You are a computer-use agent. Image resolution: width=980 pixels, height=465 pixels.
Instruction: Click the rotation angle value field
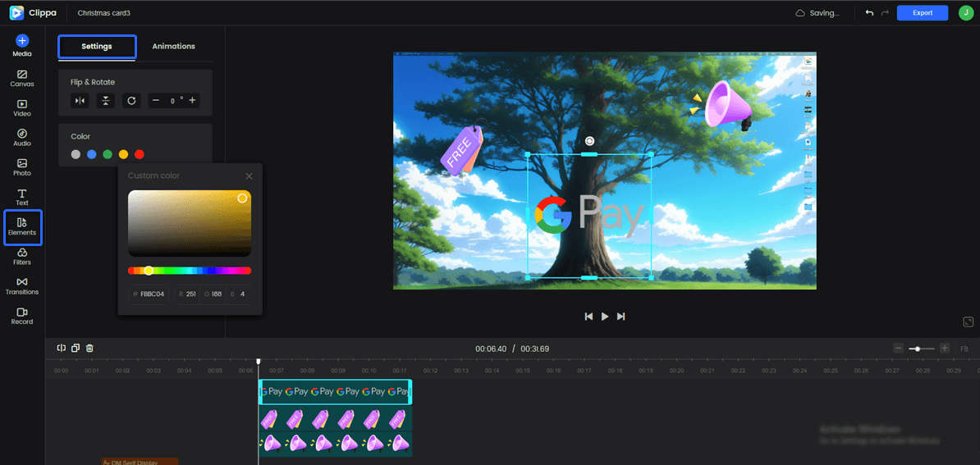pyautogui.click(x=174, y=101)
